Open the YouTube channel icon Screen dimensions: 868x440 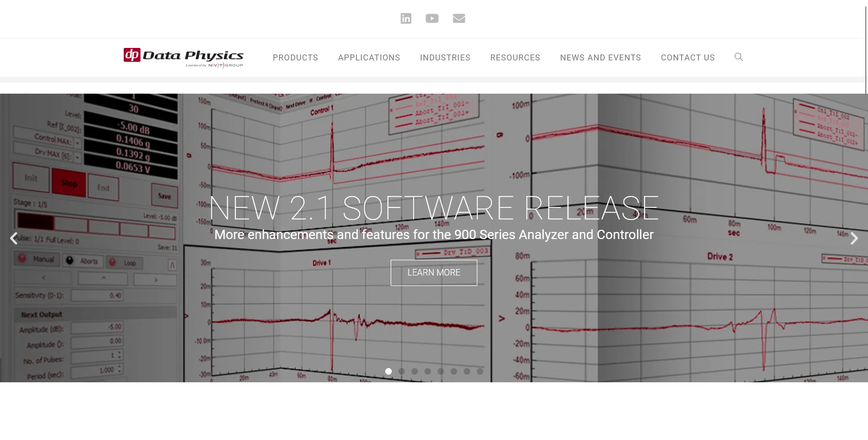(x=432, y=19)
